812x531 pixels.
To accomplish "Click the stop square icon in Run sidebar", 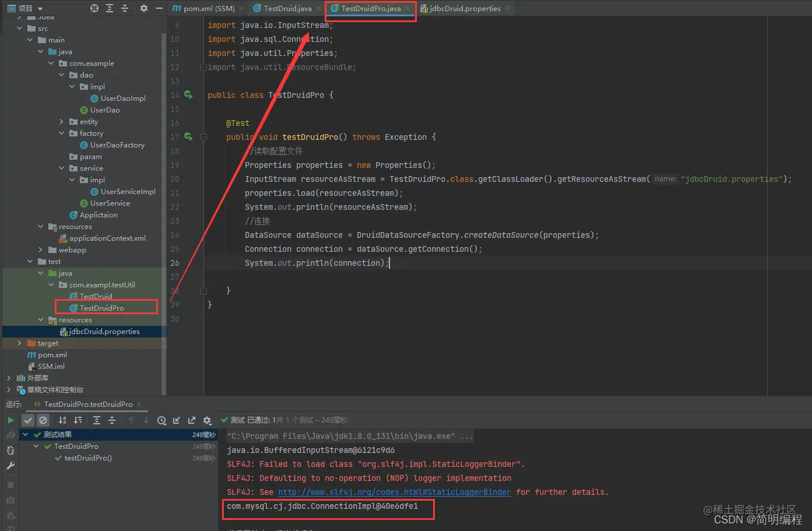I will click(10, 485).
